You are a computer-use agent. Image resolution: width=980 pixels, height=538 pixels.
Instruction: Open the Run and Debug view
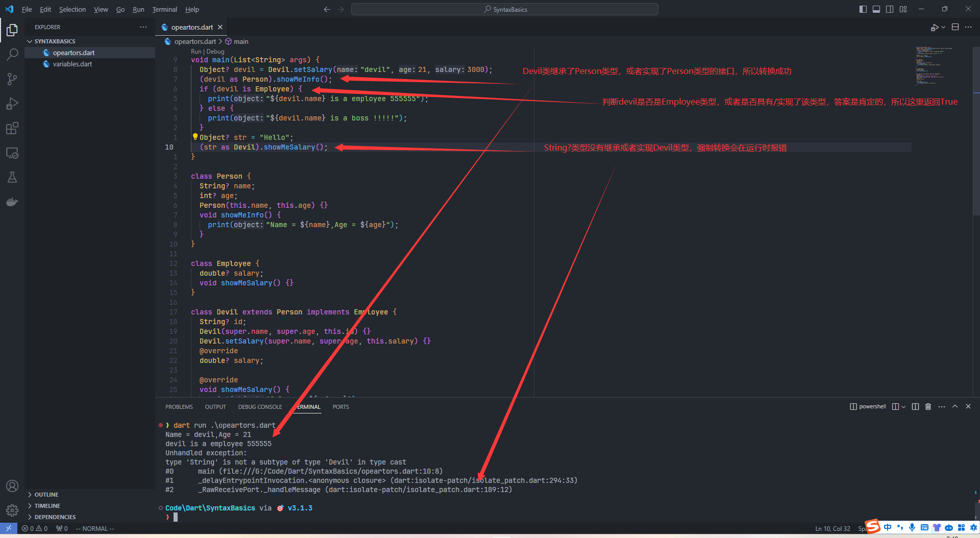point(12,104)
